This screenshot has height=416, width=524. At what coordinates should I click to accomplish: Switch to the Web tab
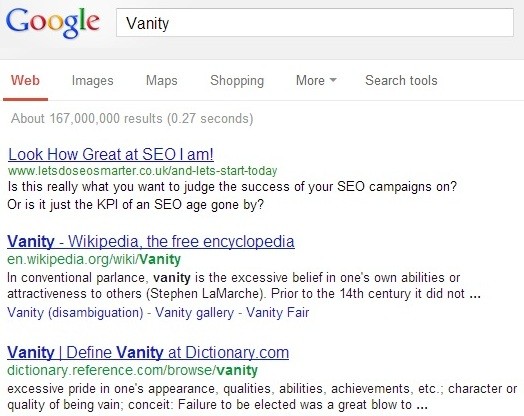(25, 81)
